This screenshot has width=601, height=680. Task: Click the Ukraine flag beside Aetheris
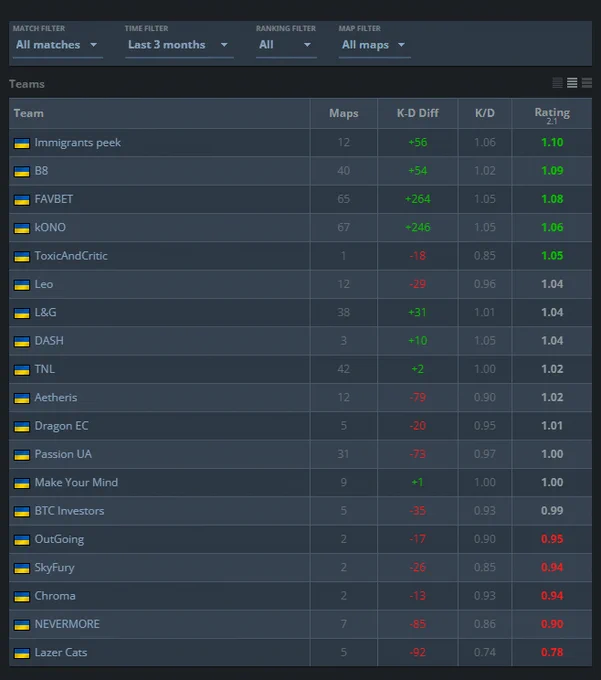coord(22,398)
